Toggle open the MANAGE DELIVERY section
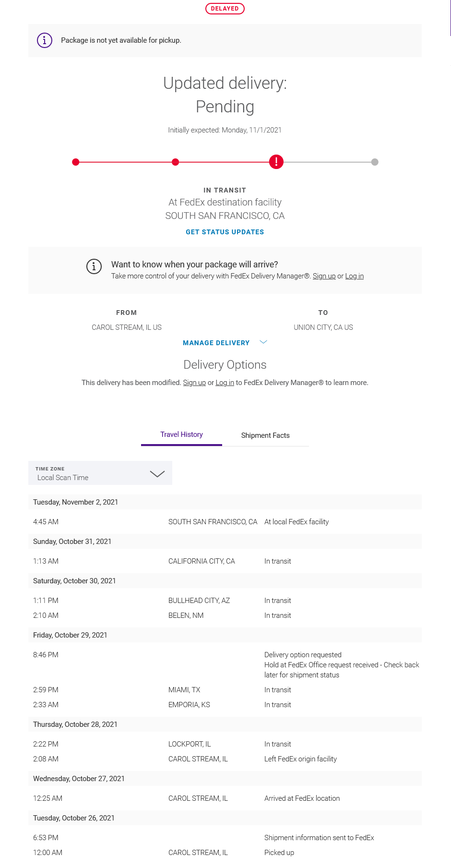The width and height of the screenshot is (451, 868). [x=216, y=343]
